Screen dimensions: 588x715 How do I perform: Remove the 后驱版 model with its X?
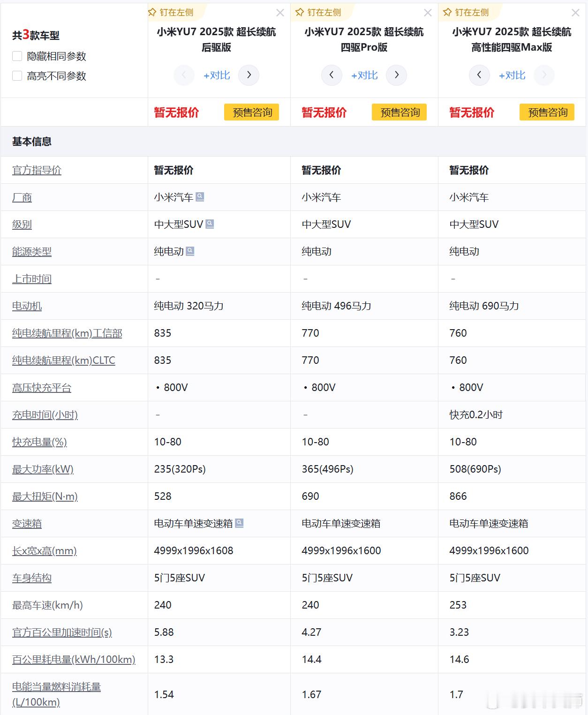pyautogui.click(x=280, y=13)
